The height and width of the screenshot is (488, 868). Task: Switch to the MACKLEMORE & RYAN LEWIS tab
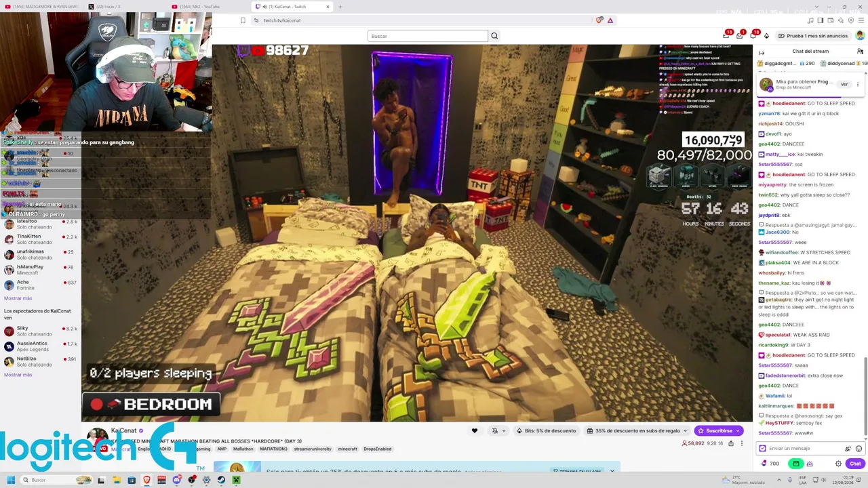(41, 7)
